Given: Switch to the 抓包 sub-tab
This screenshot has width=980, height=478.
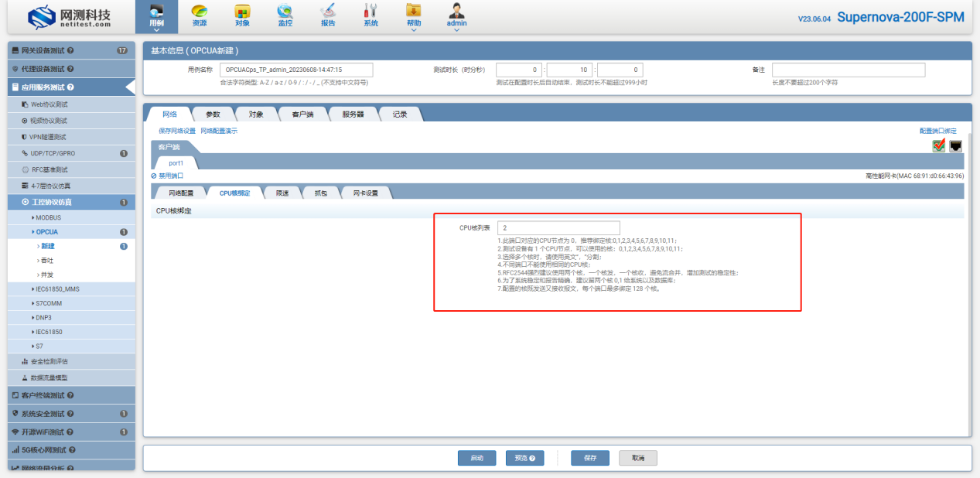Looking at the screenshot, I should [x=320, y=193].
